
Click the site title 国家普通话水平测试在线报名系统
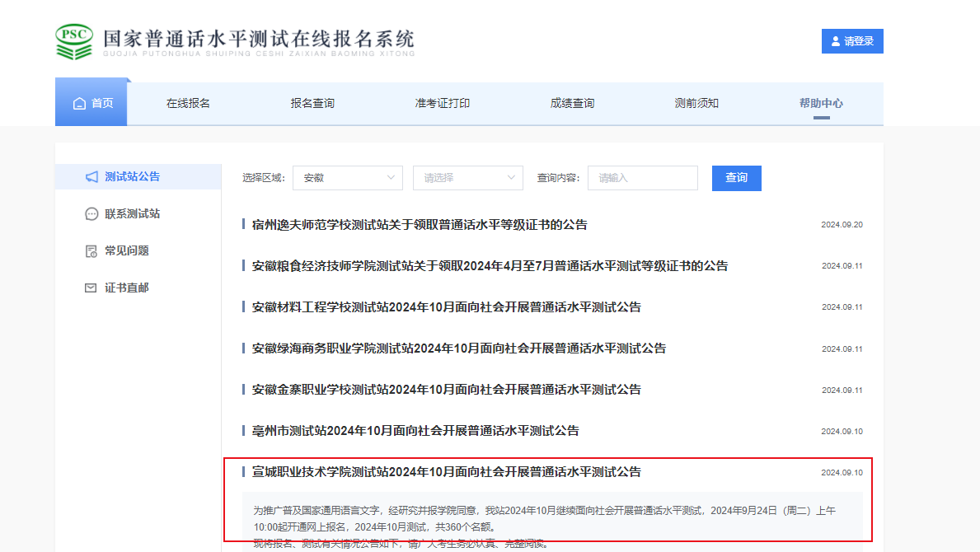point(259,39)
